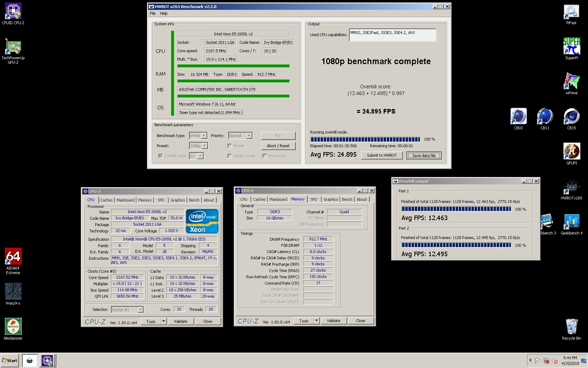Click the Part 2 progress bar
Viewport: 588px width, 368px height.
456,245
